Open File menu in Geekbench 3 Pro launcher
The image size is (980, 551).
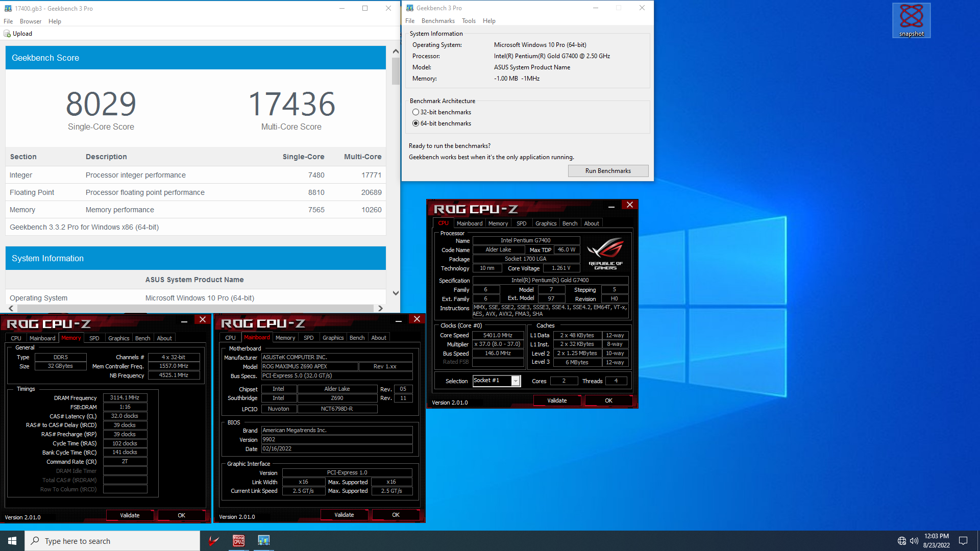410,21
